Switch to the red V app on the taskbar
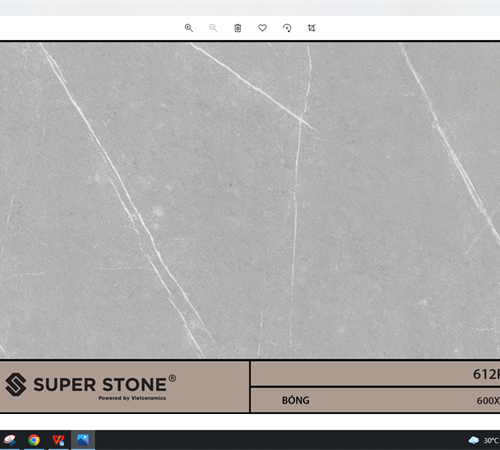The image size is (500, 450). pyautogui.click(x=58, y=440)
